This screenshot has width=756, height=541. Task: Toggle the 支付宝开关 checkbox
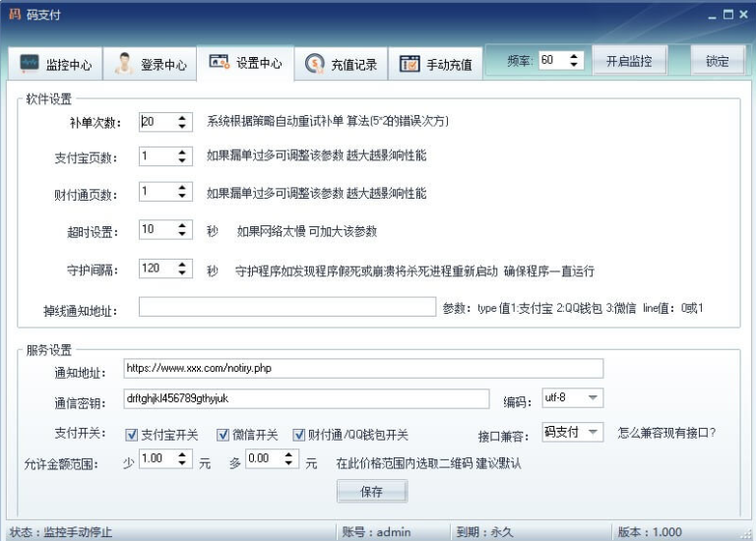[132, 435]
